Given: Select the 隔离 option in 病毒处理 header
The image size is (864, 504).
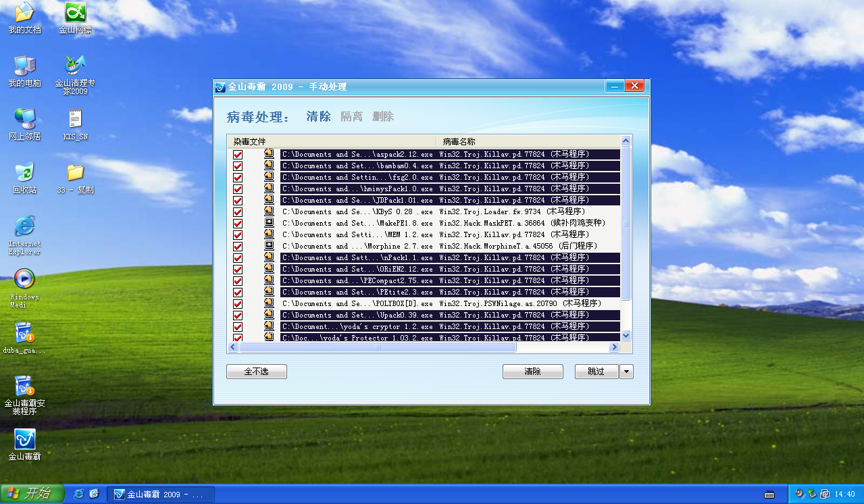Looking at the screenshot, I should pos(351,116).
